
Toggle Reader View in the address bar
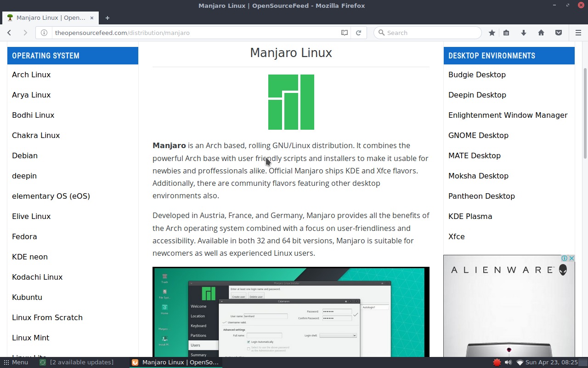click(345, 33)
